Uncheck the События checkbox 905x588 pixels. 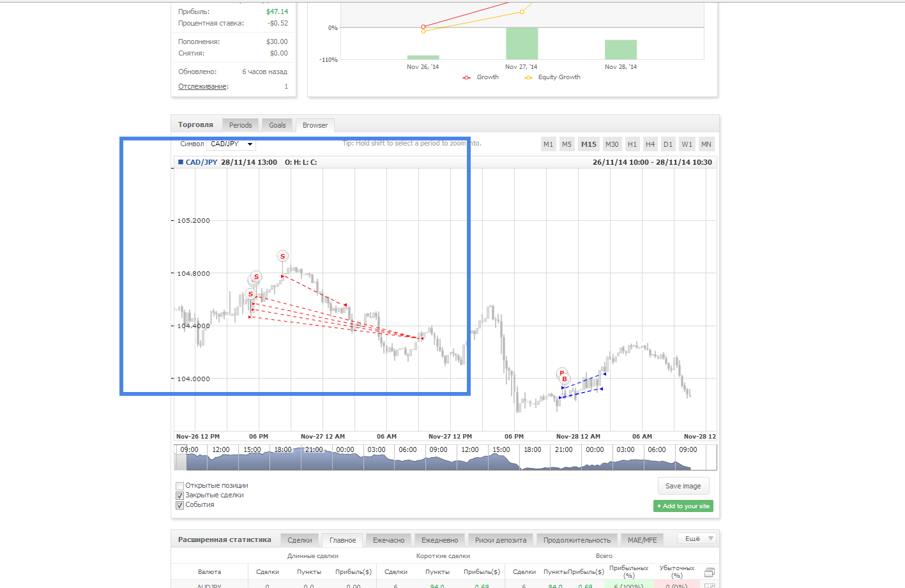[179, 505]
